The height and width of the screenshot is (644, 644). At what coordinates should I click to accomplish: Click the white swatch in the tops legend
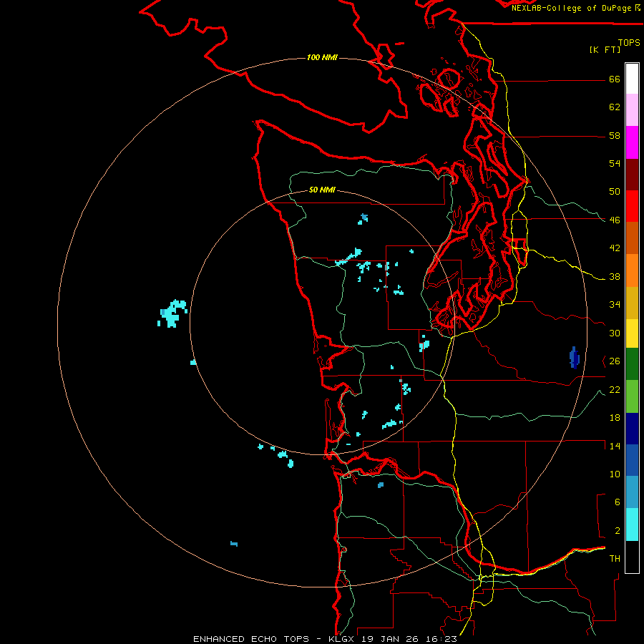[x=632, y=79]
